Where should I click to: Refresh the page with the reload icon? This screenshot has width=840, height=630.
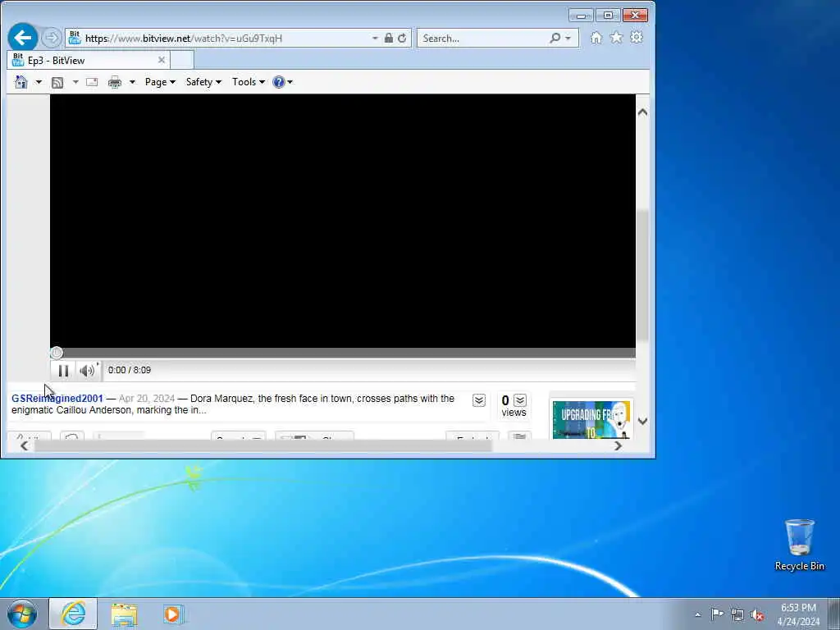click(x=402, y=38)
